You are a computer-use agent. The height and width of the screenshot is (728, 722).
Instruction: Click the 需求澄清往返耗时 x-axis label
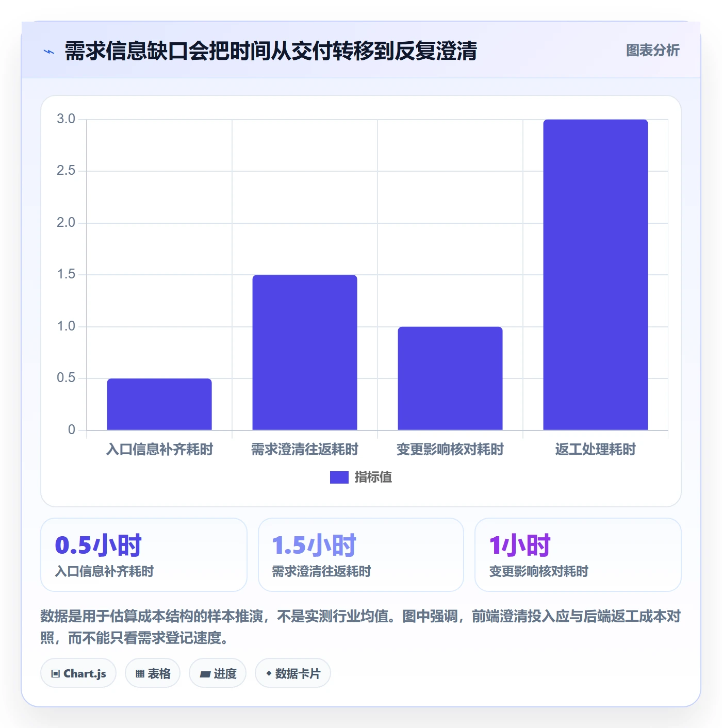pos(305,450)
